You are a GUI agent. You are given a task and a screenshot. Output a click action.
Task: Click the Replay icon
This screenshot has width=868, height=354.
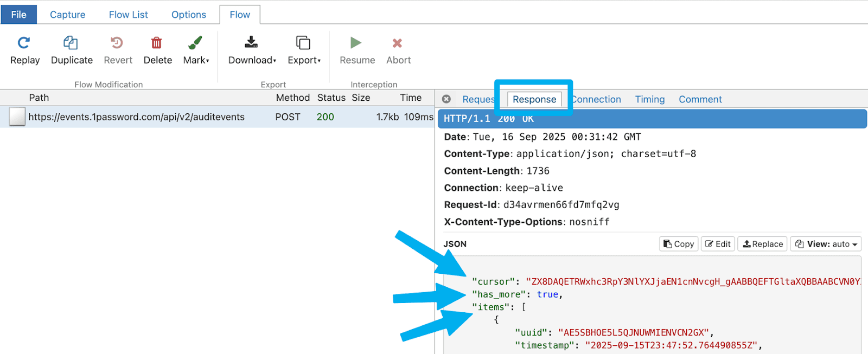pyautogui.click(x=24, y=43)
